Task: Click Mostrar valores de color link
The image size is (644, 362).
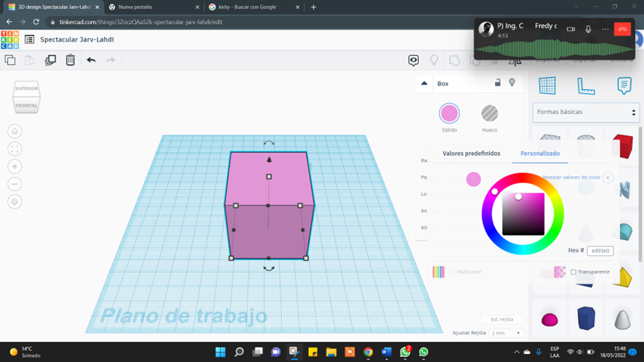Action: pyautogui.click(x=571, y=177)
